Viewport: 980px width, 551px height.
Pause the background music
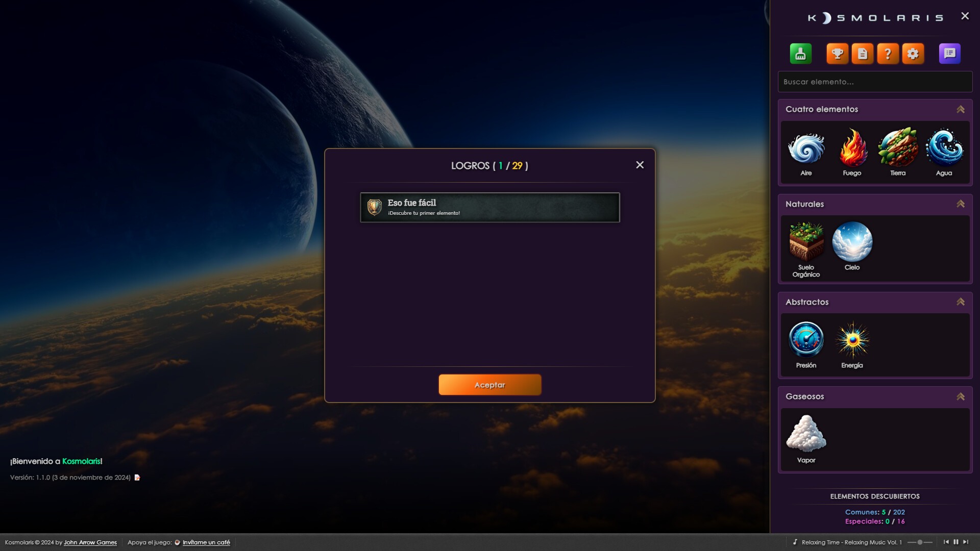pyautogui.click(x=956, y=542)
